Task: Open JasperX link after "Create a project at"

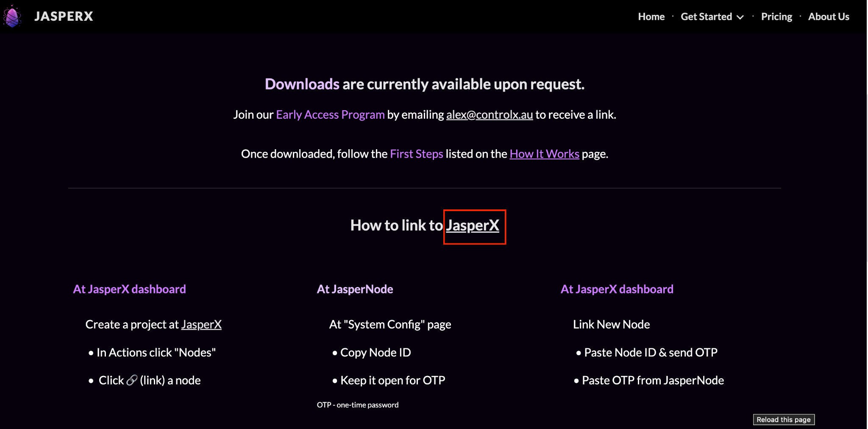Action: pyautogui.click(x=201, y=325)
